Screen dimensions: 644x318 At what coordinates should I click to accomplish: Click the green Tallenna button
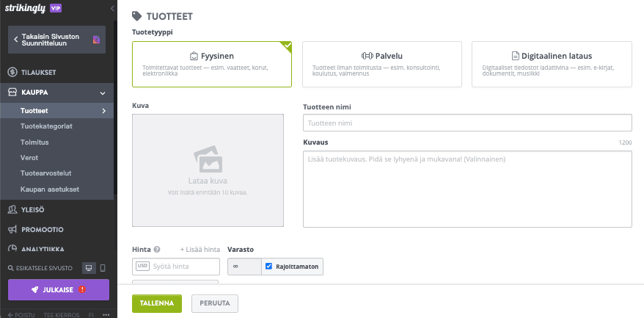click(156, 303)
